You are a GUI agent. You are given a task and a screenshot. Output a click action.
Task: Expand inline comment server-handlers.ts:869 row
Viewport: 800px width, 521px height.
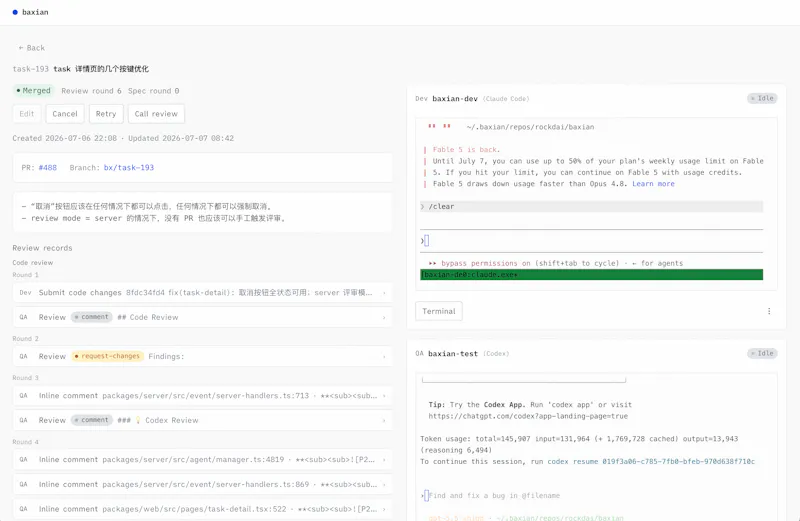tap(203, 484)
